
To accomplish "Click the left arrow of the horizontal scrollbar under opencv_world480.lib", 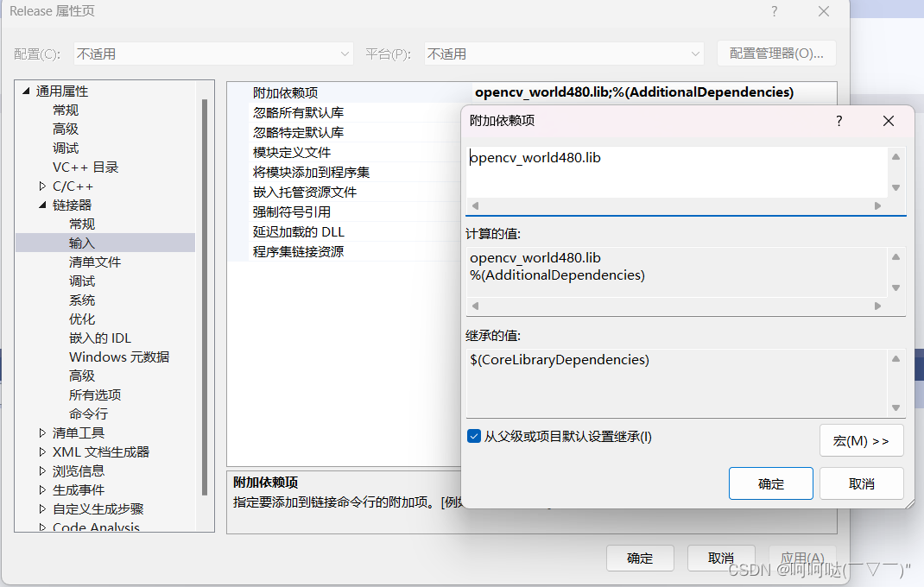I will [474, 205].
